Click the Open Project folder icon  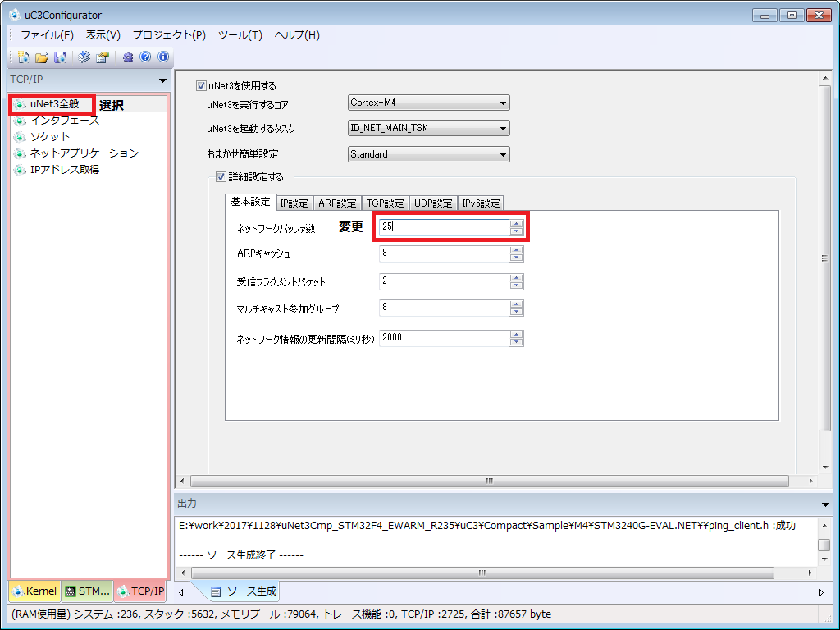(41, 57)
